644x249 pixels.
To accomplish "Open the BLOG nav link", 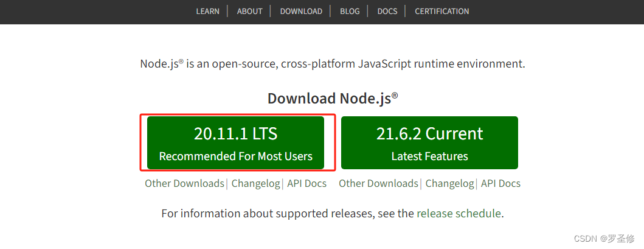I will (x=350, y=12).
